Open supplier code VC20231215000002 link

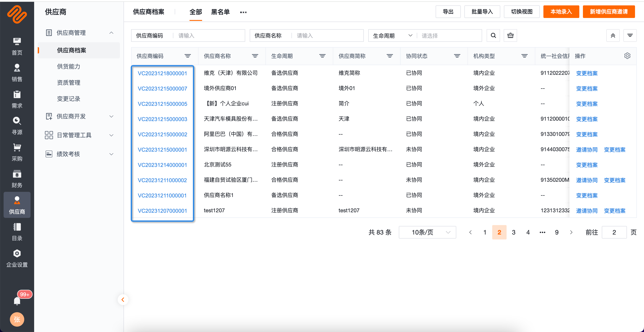(162, 134)
